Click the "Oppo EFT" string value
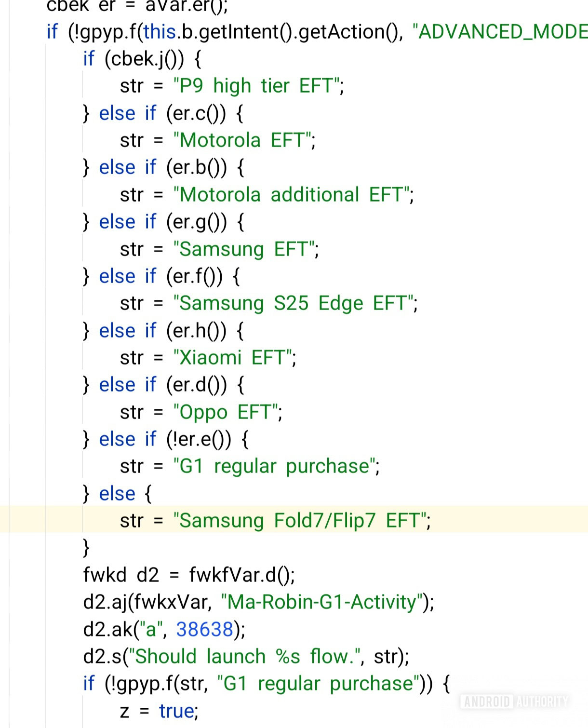Viewport: 588px width, 728px height. [227, 412]
